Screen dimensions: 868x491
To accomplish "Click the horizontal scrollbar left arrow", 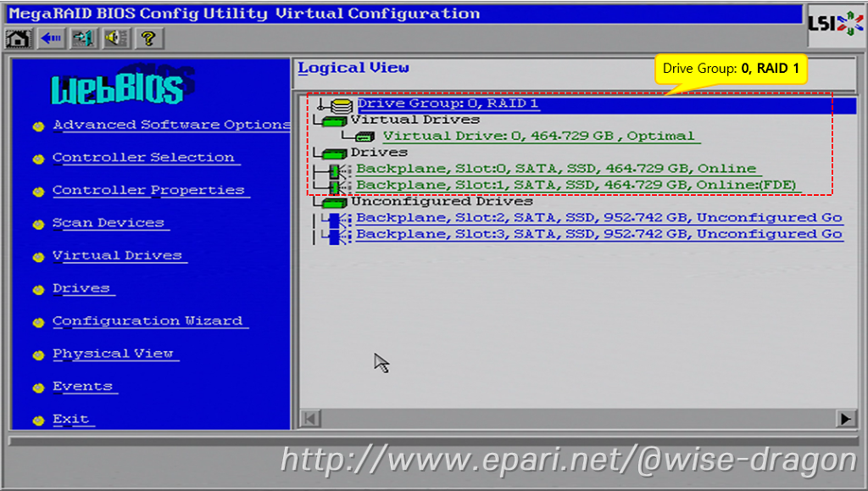I will (x=310, y=418).
